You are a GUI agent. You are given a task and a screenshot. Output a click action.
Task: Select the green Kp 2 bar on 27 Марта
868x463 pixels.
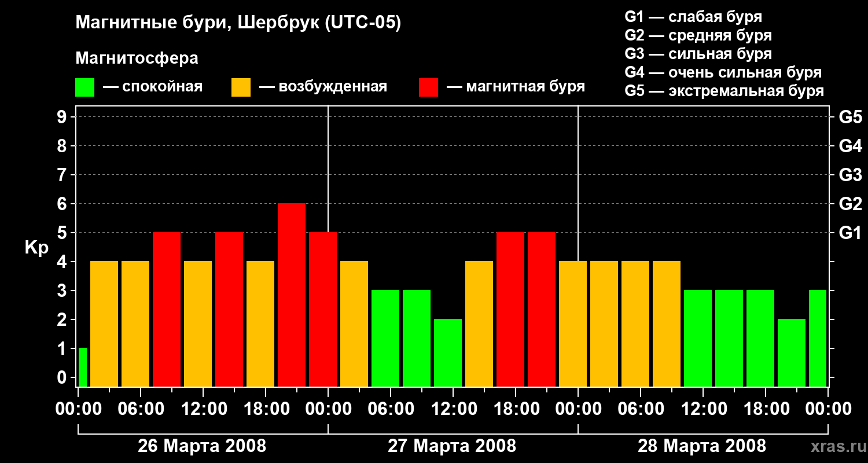(x=448, y=353)
